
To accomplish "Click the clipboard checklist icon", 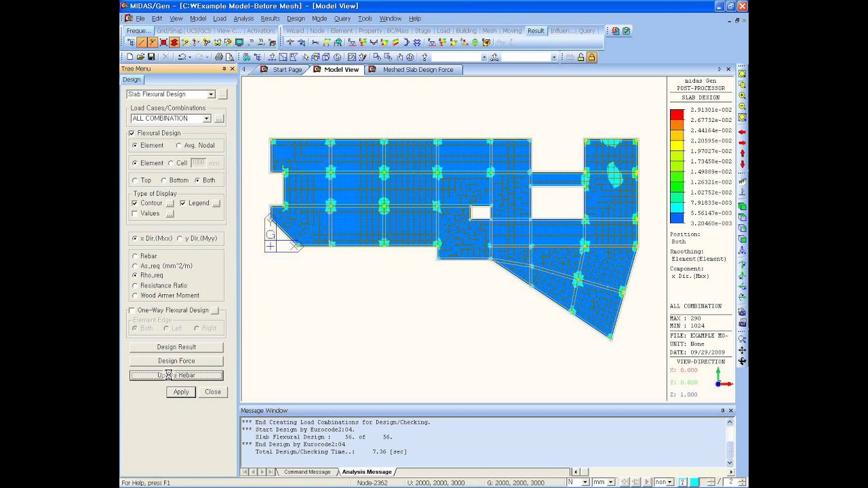I will [x=626, y=30].
